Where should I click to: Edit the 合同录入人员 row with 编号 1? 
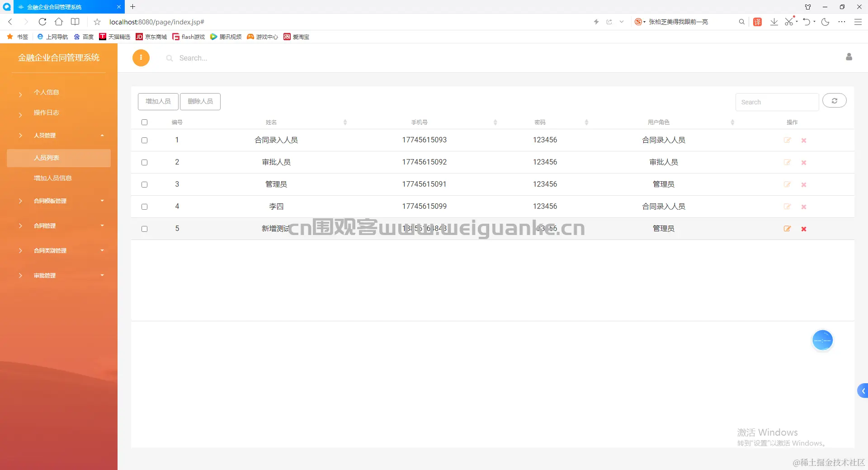[787, 140]
